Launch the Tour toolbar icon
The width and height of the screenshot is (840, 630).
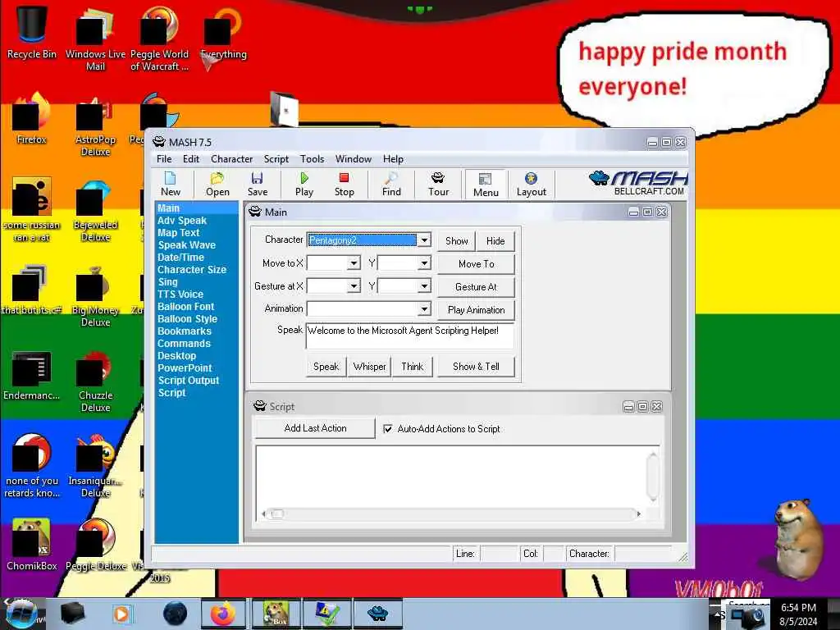click(438, 185)
